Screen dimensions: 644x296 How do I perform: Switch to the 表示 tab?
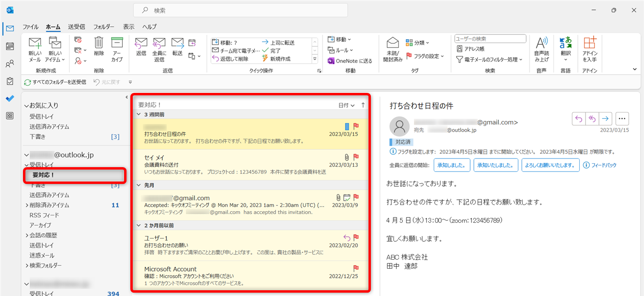click(x=128, y=27)
